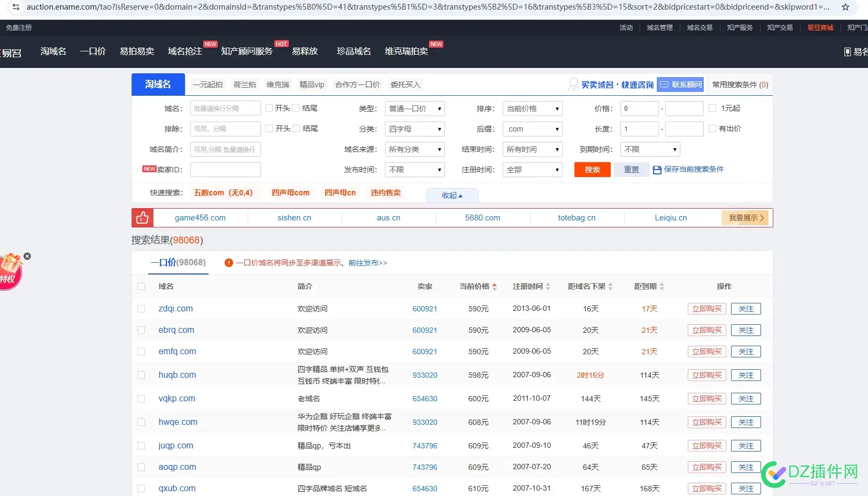Screen dimensions: 868x496
Task: Enable the 开头 checkbox beside 域名
Action: [269, 108]
